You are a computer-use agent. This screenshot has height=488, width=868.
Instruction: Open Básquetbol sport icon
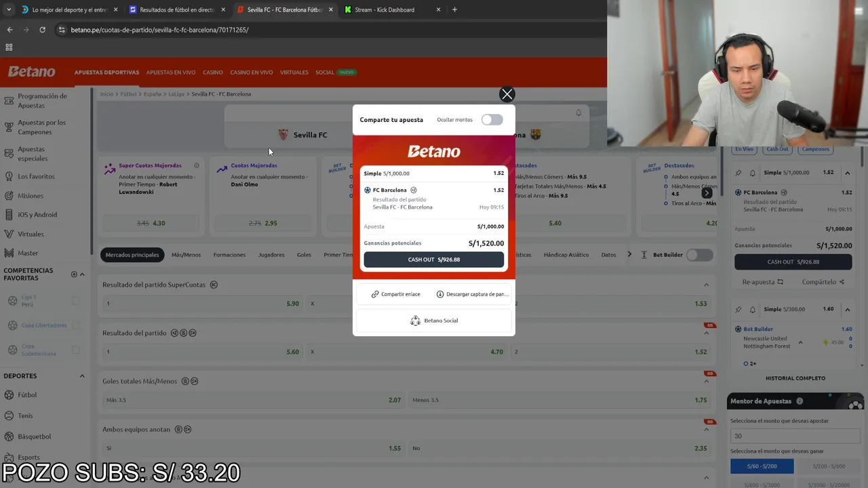[x=9, y=436]
